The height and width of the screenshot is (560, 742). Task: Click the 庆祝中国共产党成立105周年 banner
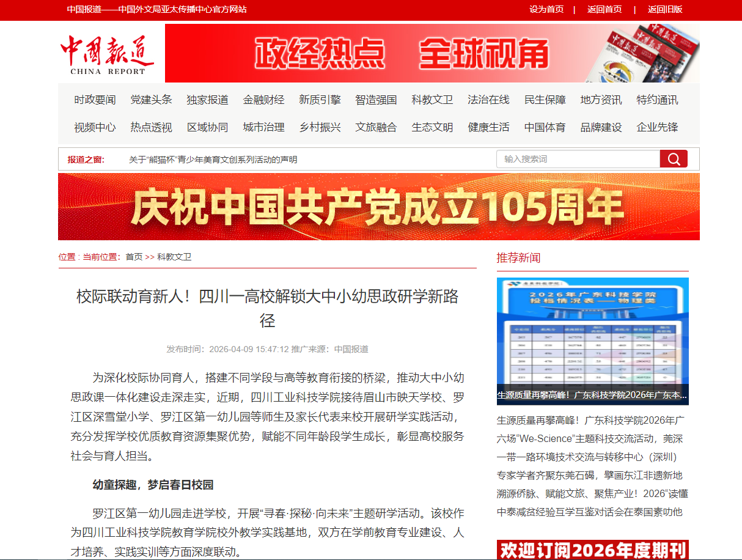[379, 207]
